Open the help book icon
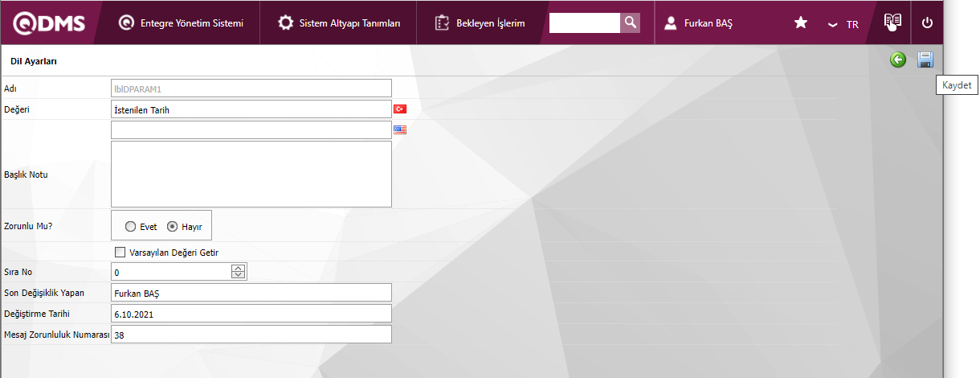This screenshot has width=980, height=378. [x=892, y=22]
